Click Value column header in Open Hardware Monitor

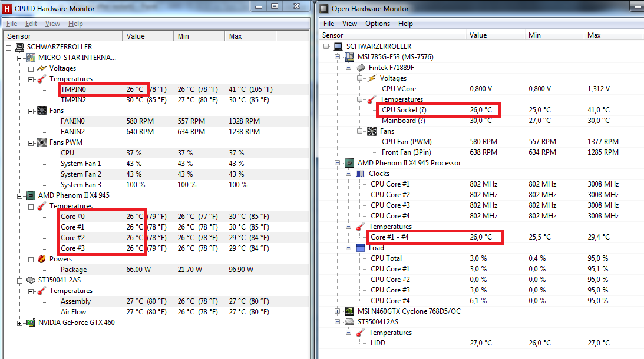(496, 35)
